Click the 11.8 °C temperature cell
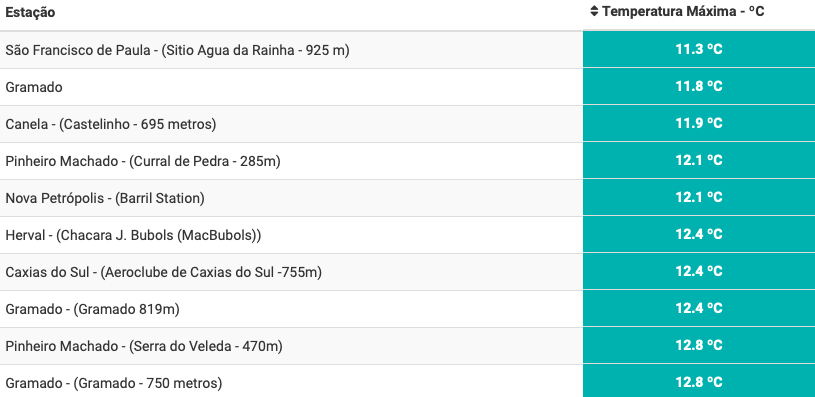Screen dimensions: 815x397 click(x=699, y=86)
